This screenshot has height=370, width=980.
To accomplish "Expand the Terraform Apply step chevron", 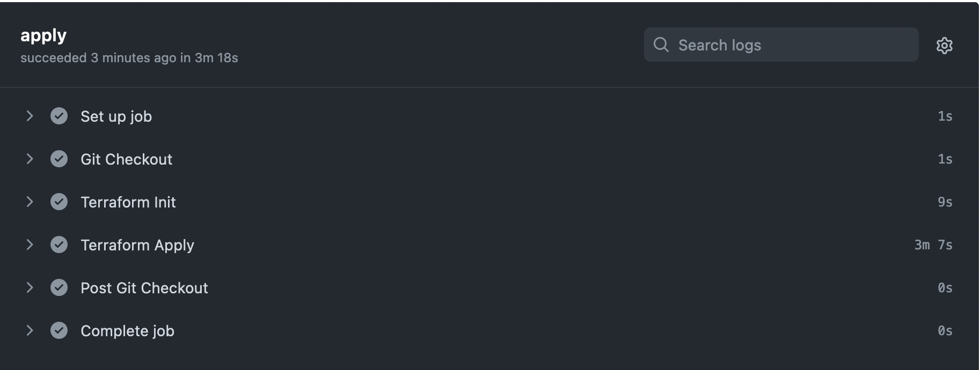I will [30, 245].
